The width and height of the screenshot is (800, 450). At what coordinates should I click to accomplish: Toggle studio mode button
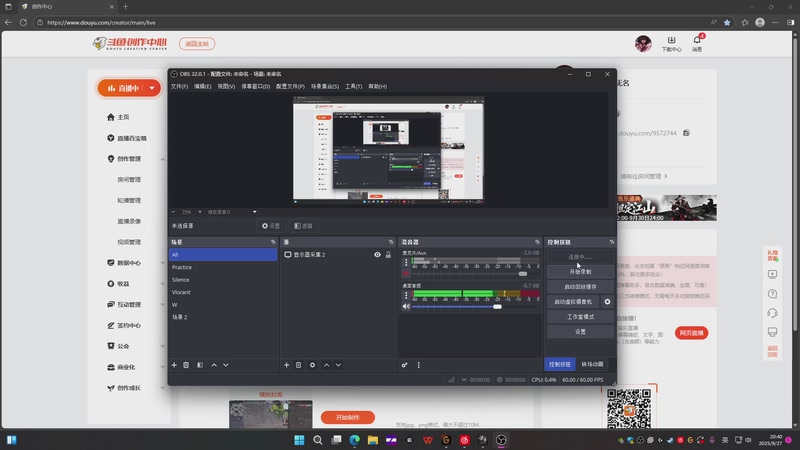tap(580, 317)
